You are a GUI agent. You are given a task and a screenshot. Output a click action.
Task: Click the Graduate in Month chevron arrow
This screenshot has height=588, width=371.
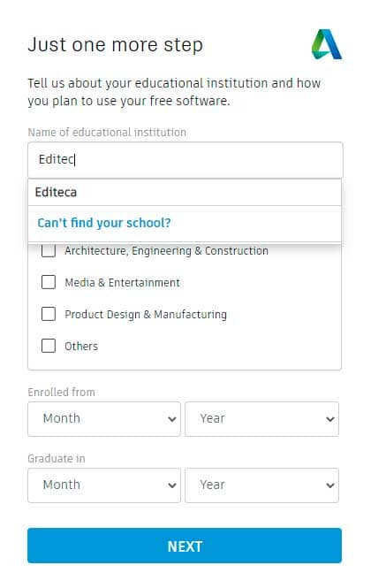click(x=172, y=485)
